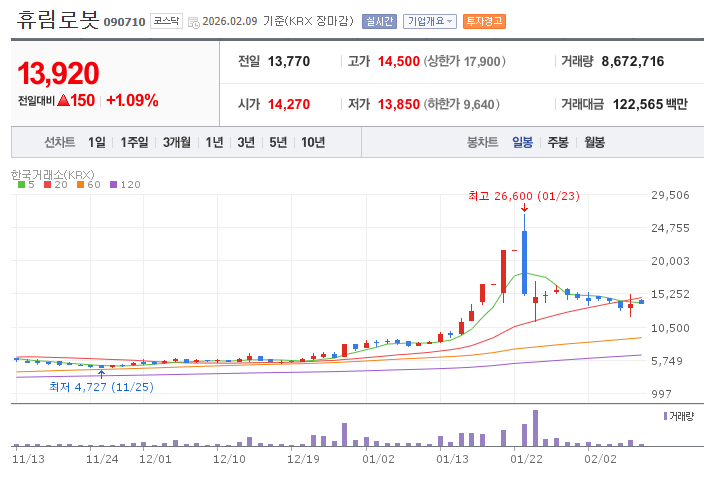Click the purple 거래량 volume legend marker
The image size is (704, 484).
(x=665, y=416)
